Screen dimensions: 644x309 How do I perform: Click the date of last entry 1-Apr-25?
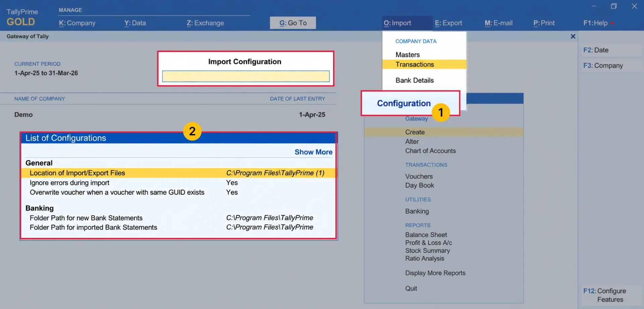click(312, 115)
